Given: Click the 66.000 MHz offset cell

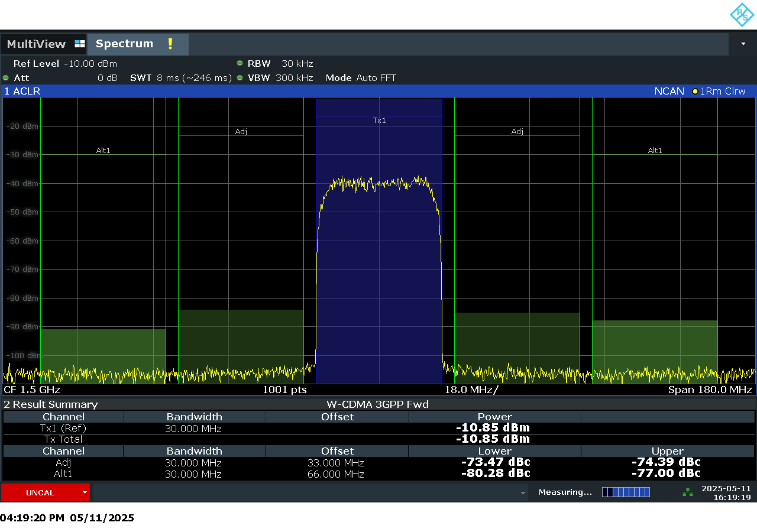Looking at the screenshot, I should click(x=336, y=474).
